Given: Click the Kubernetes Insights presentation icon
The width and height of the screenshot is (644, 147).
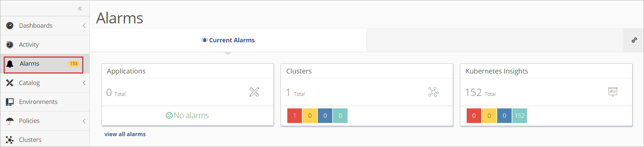Looking at the screenshot, I should pos(613,92).
